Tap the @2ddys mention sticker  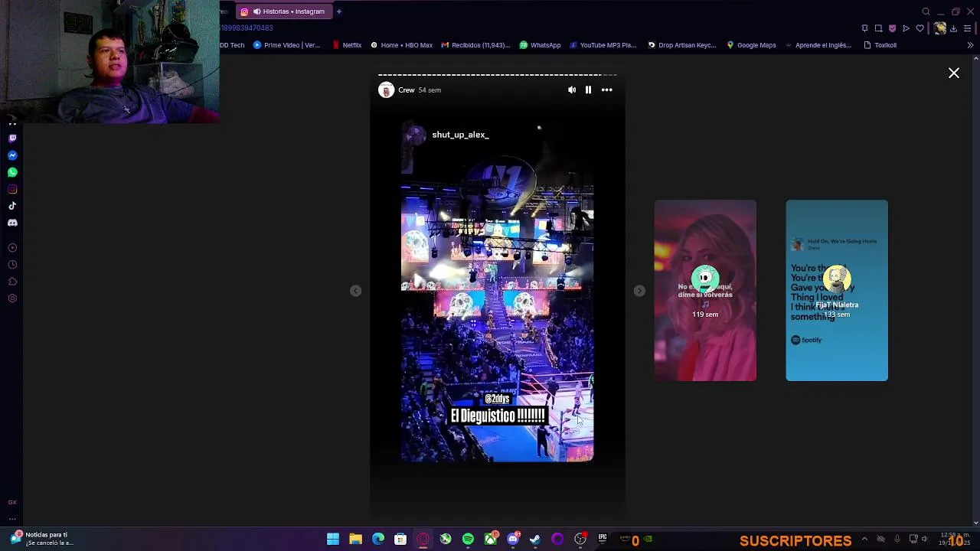[x=497, y=399]
